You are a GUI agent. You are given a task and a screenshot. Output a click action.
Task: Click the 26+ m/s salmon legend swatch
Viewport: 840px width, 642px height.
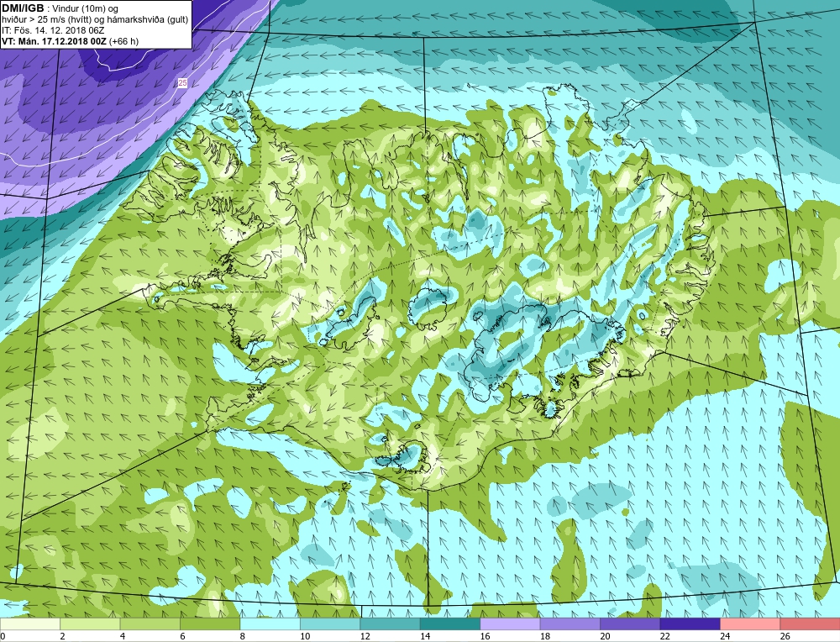tap(810, 624)
